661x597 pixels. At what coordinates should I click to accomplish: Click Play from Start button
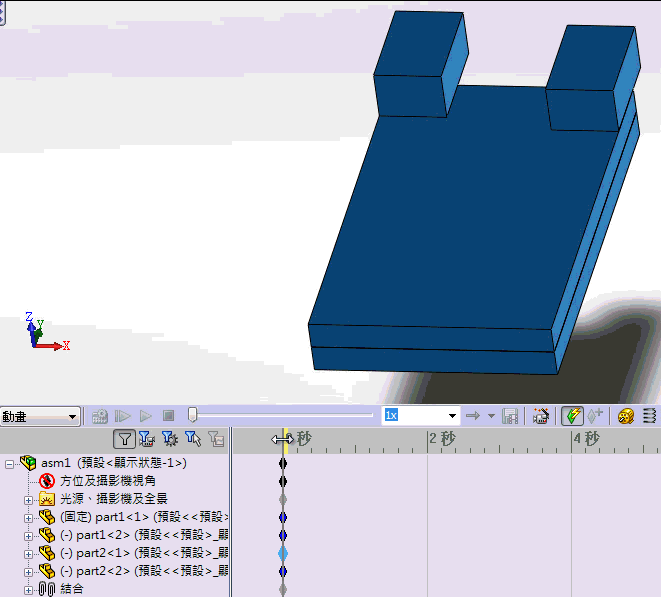pos(123,416)
